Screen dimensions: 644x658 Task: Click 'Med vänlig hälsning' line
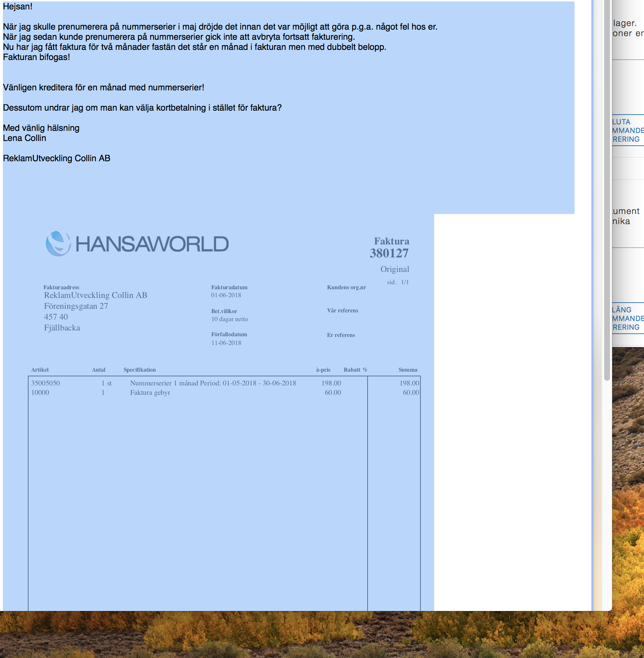coord(41,128)
